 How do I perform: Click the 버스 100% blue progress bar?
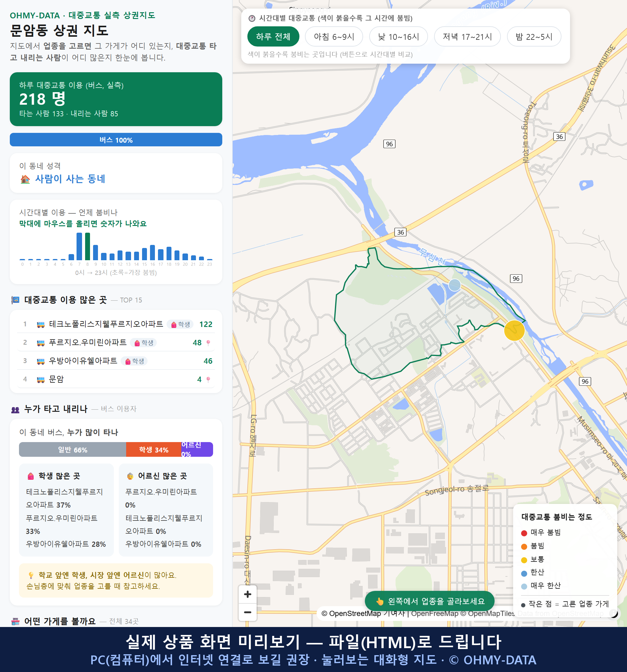click(x=116, y=140)
